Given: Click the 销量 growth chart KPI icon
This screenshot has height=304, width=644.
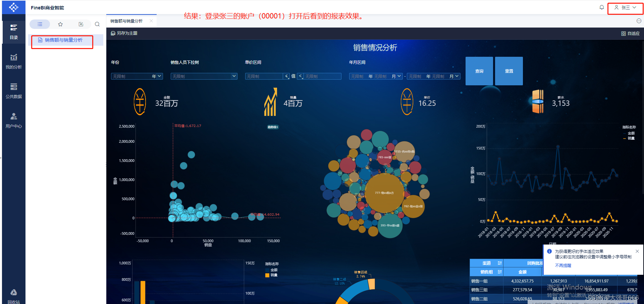Looking at the screenshot, I should [x=270, y=102].
